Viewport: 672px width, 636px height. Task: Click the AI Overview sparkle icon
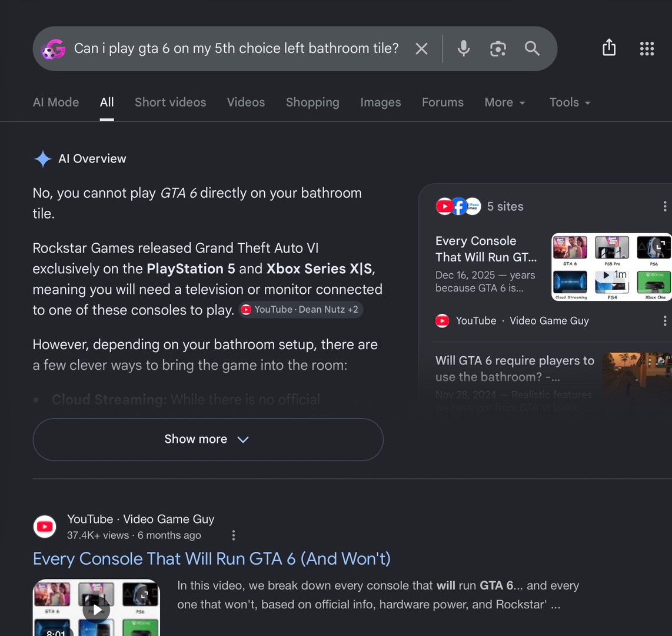coord(43,158)
